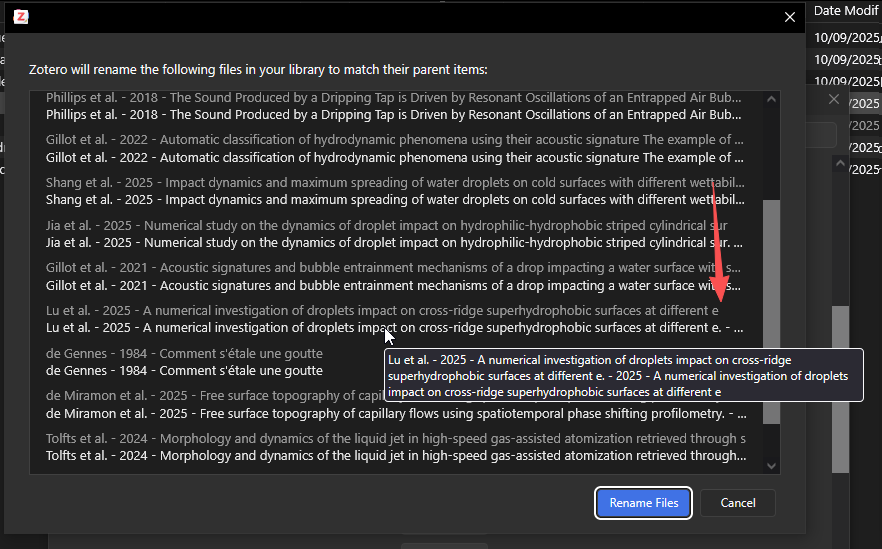Click the 'Zotero will rename the following files' message
882x549 pixels.
[x=258, y=70]
